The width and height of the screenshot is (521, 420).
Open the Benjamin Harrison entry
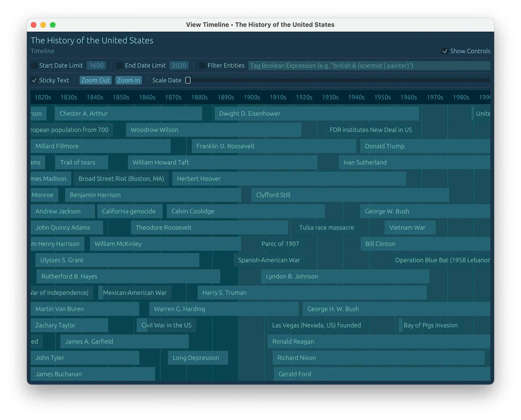(x=153, y=195)
